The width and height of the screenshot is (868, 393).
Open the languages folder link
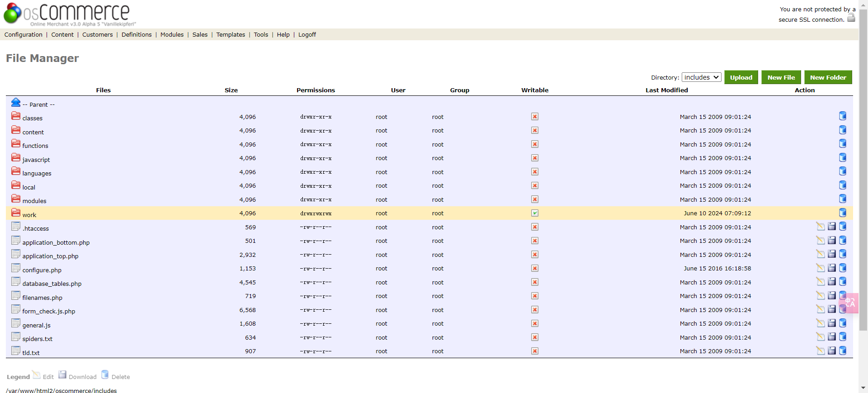pyautogui.click(x=37, y=173)
